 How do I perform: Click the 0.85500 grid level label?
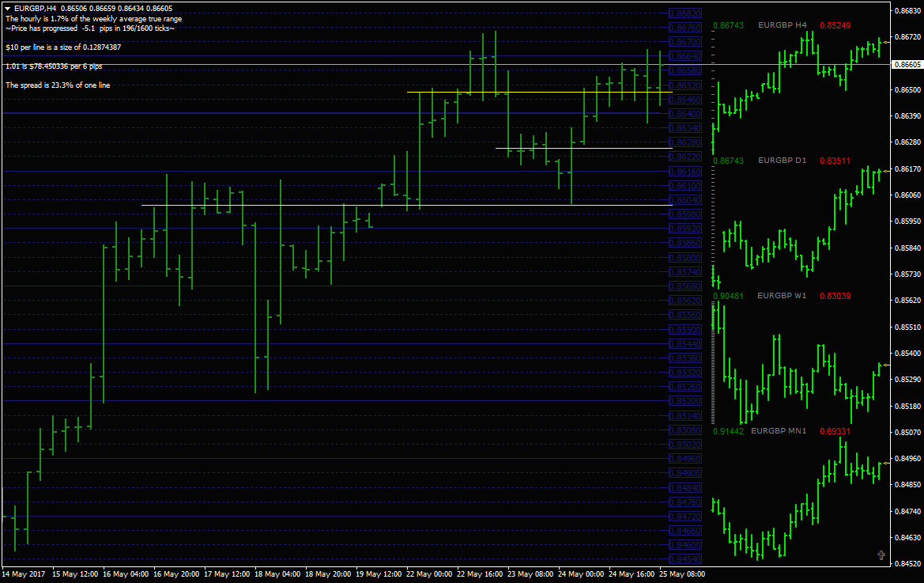(x=685, y=330)
